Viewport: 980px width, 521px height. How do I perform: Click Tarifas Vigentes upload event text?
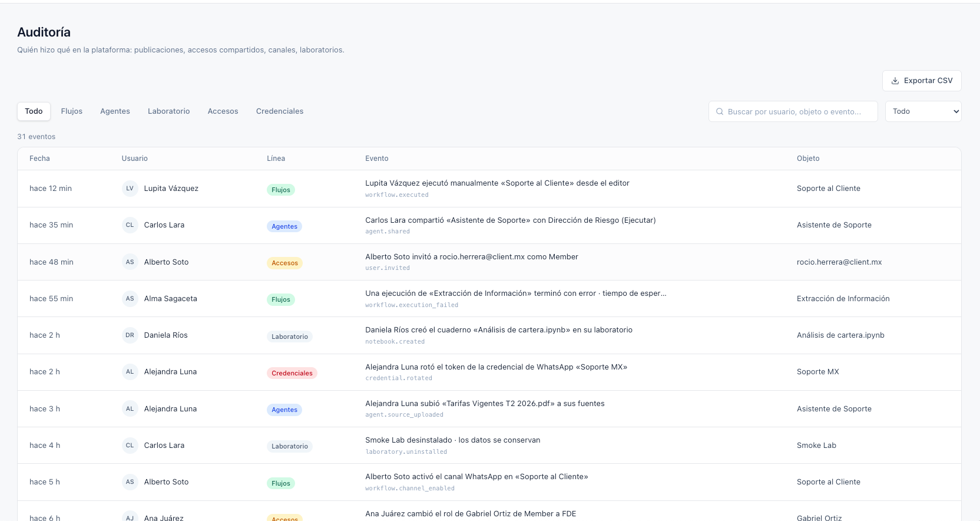(x=485, y=404)
